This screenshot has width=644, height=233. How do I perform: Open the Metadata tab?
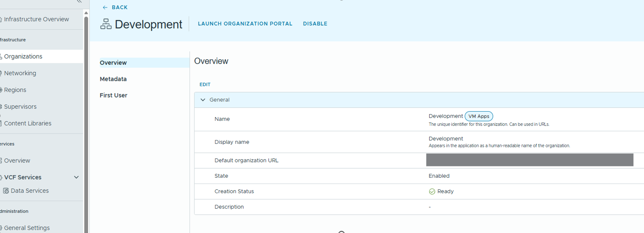point(113,79)
